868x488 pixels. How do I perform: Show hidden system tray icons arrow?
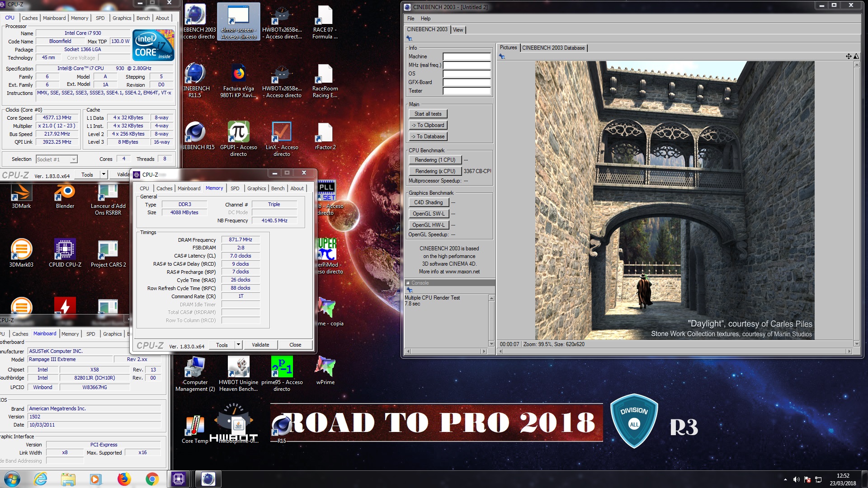click(x=785, y=479)
